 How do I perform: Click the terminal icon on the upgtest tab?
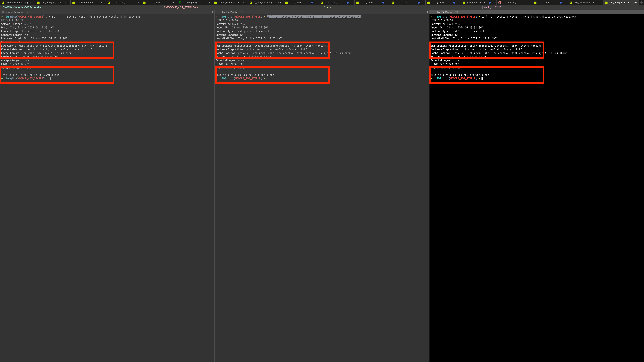pos(251,2)
